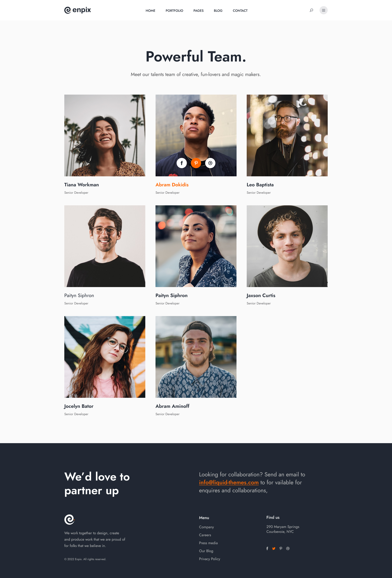Open the Pages menu item
The height and width of the screenshot is (578, 392).
pyautogui.click(x=198, y=11)
